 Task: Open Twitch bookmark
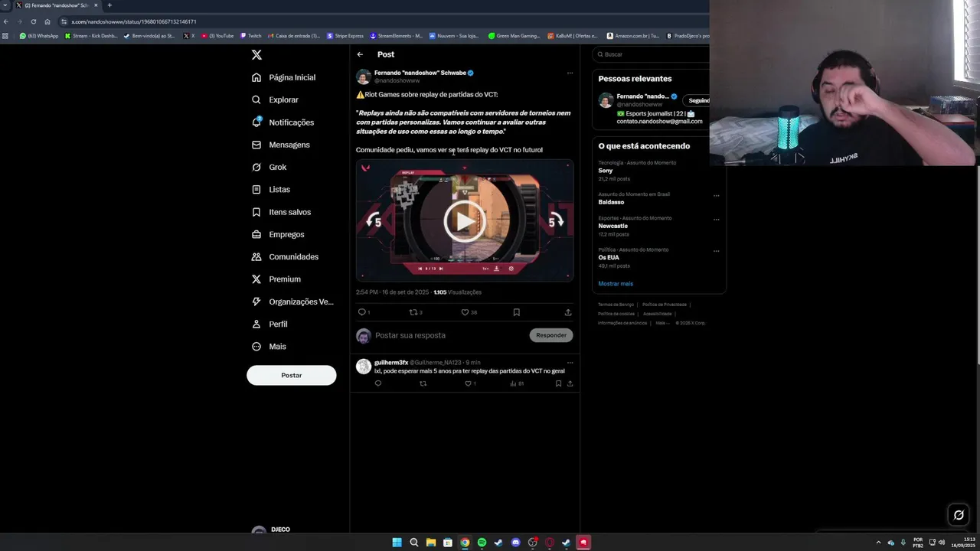(251, 36)
